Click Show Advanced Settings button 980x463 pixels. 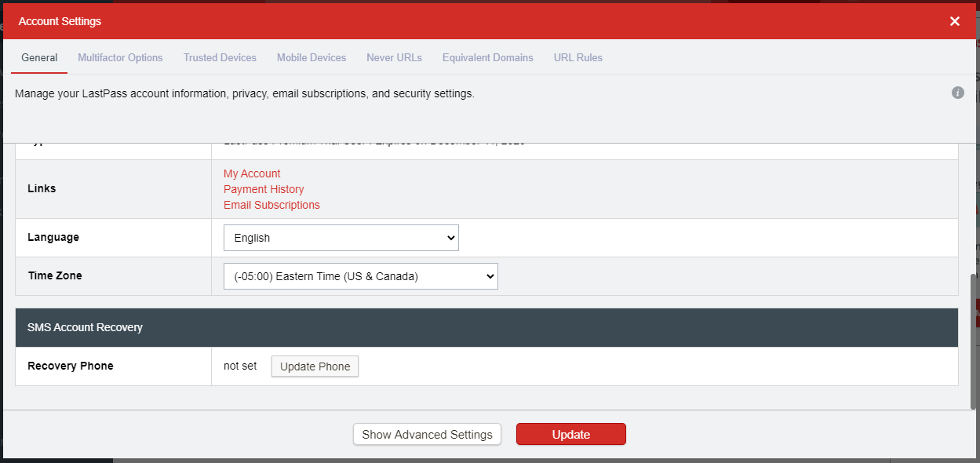tap(427, 434)
